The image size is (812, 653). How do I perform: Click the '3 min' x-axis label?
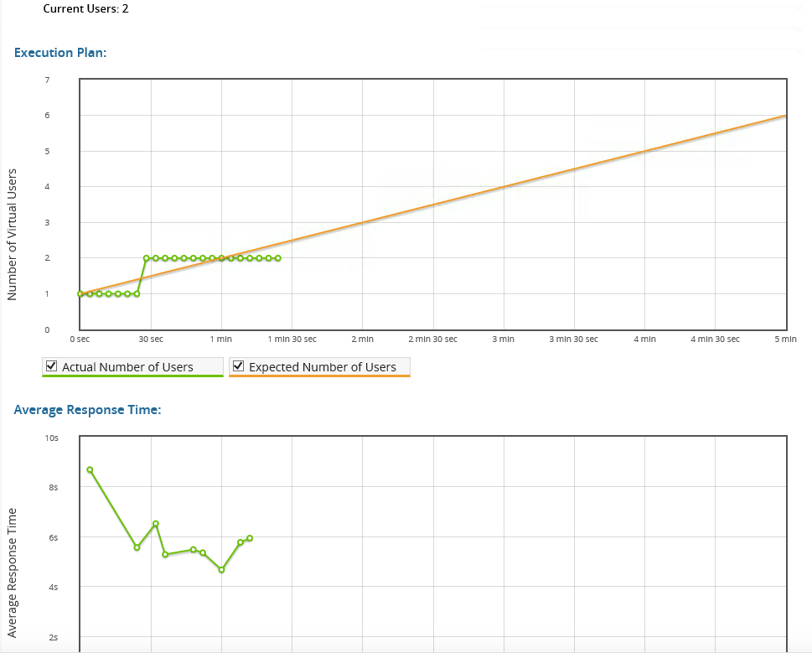(504, 339)
